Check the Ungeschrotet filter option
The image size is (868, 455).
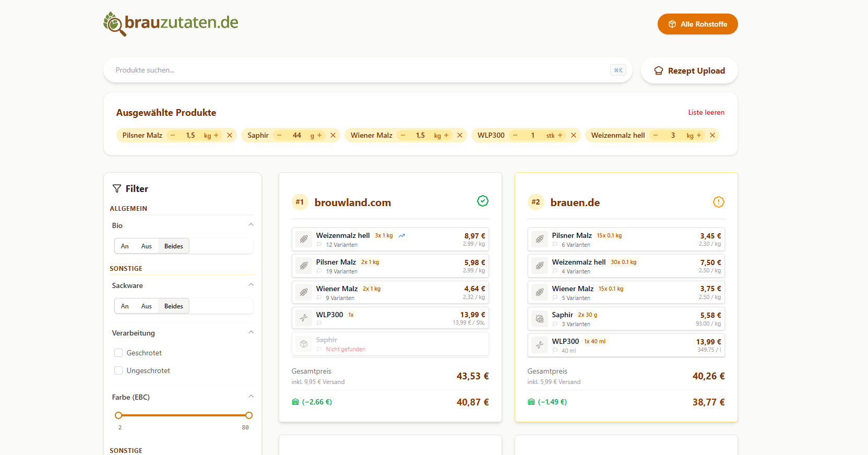pyautogui.click(x=118, y=370)
